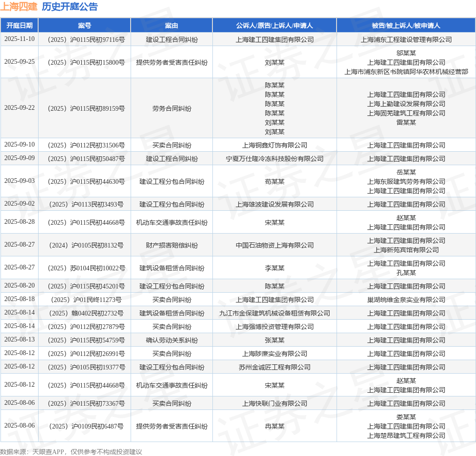Image resolution: width=476 pixels, height=456 pixels.
Task: Select case number "沪01民终11273号"
Action: 86,300
